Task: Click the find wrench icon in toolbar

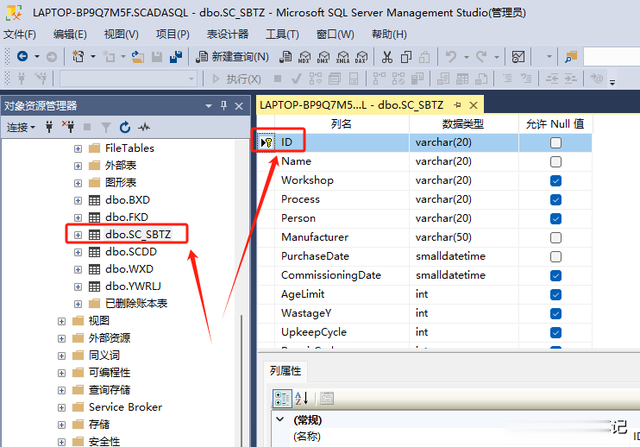Action: 571,57
